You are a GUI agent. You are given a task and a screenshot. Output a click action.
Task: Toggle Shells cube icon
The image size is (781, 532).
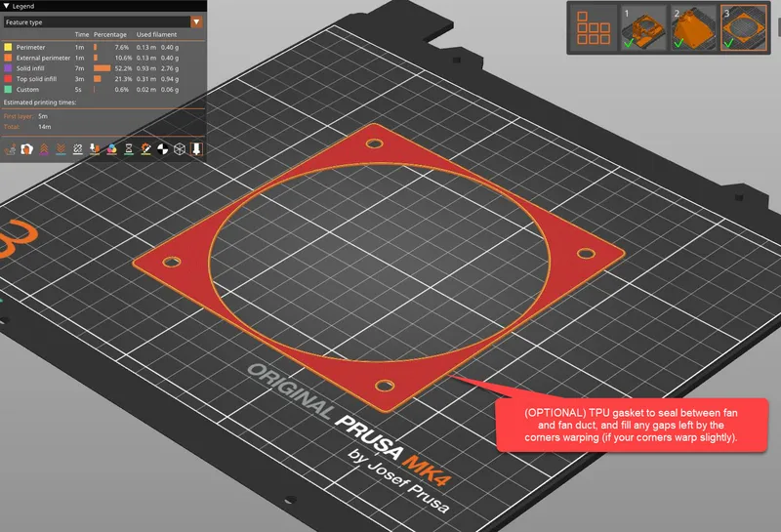point(180,149)
